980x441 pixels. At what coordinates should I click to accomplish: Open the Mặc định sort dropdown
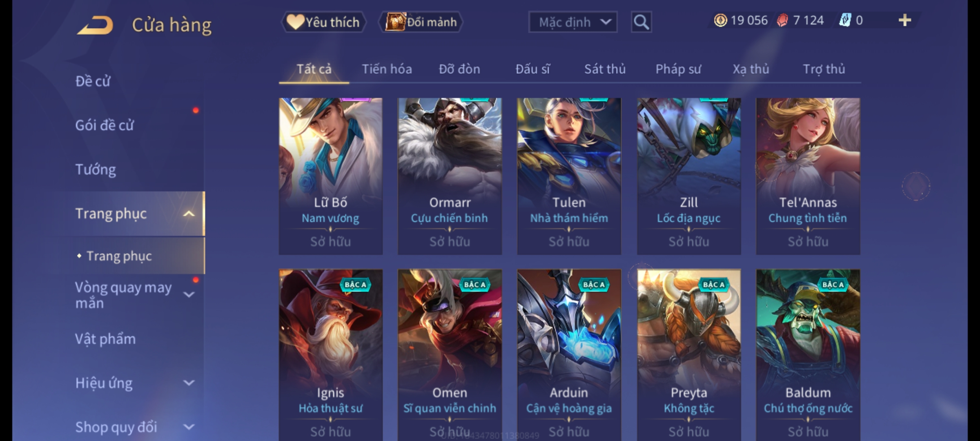pyautogui.click(x=572, y=22)
